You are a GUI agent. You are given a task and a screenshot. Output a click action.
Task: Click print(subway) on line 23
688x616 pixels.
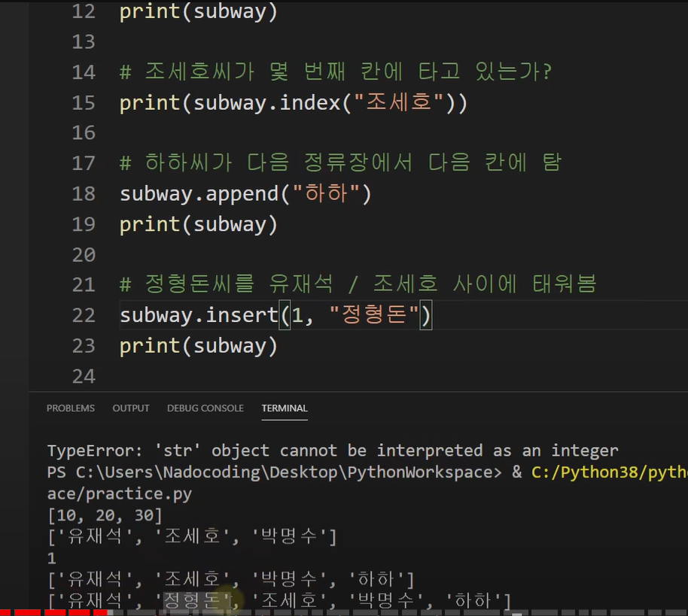(198, 347)
